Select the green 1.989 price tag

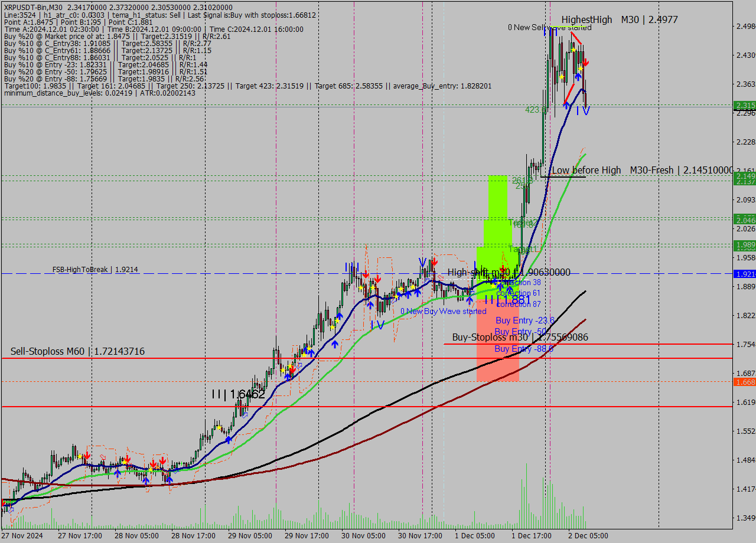pyautogui.click(x=744, y=244)
